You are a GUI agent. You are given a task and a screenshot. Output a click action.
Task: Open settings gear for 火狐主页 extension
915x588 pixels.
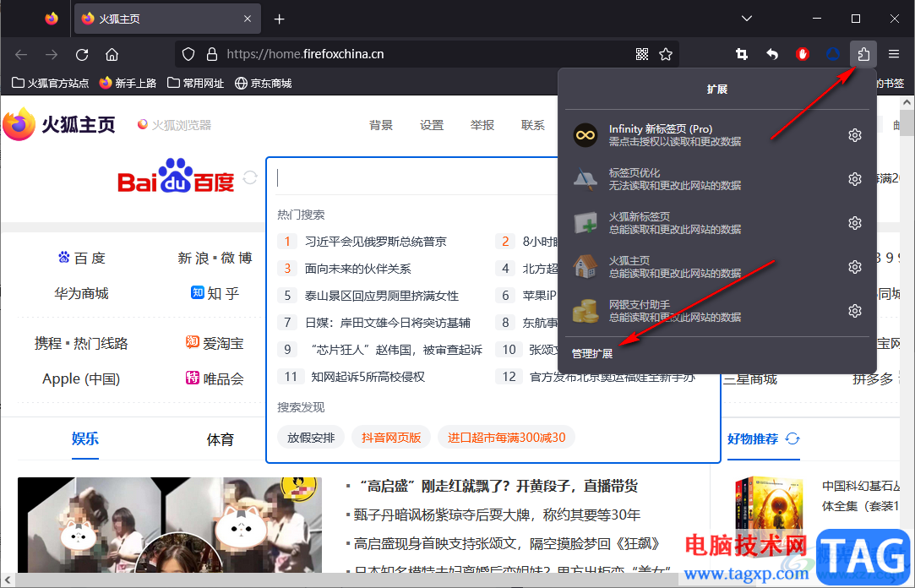coord(855,267)
